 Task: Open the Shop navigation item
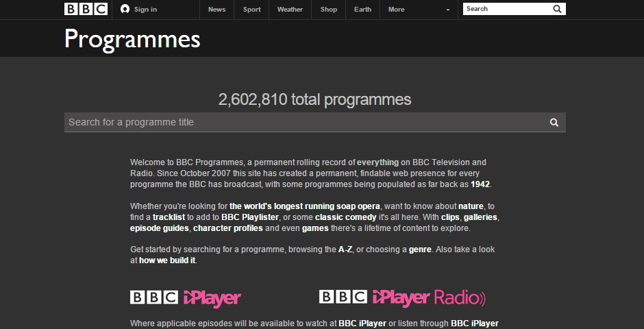(329, 10)
